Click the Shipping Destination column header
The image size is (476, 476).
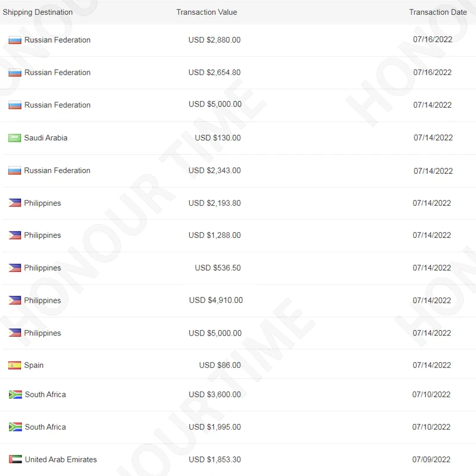37,12
